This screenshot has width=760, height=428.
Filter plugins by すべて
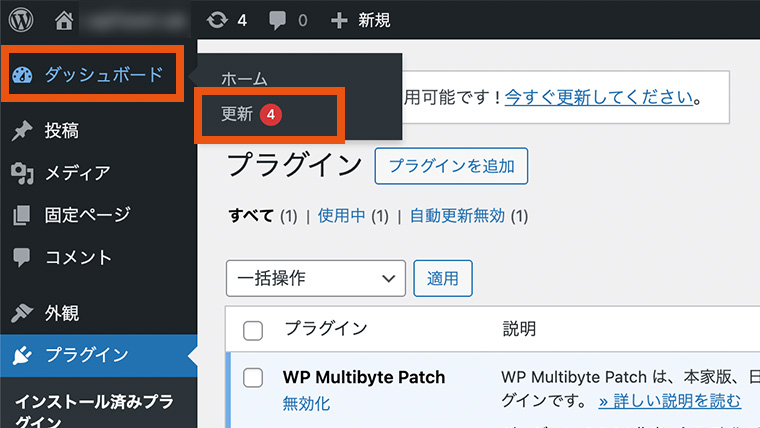coord(251,216)
